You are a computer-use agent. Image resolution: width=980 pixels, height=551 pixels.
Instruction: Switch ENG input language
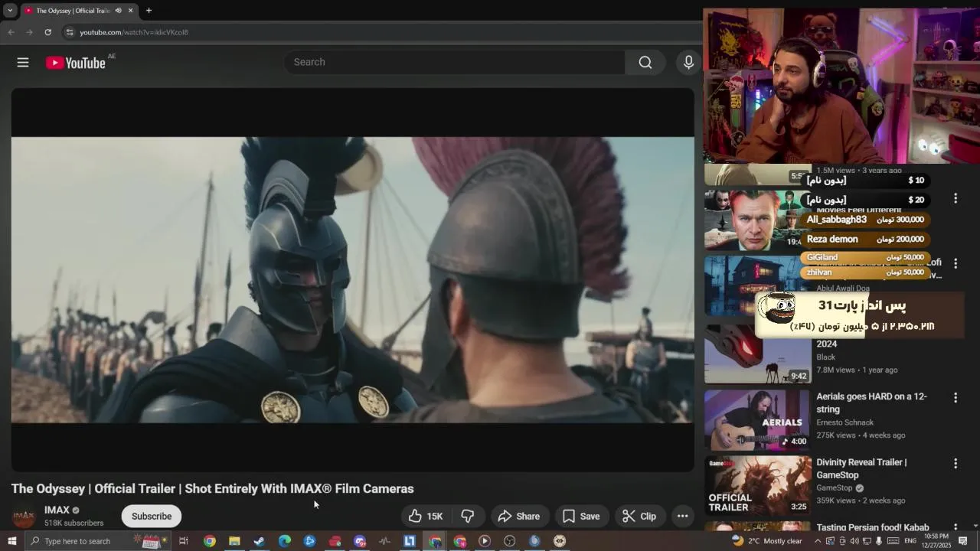coord(910,541)
